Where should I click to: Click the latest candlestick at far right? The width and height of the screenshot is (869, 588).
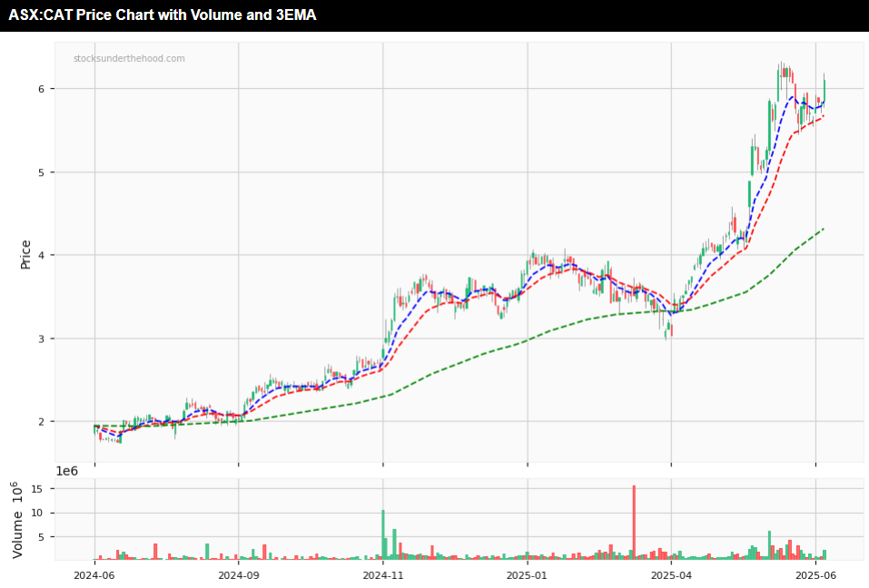[x=825, y=89]
